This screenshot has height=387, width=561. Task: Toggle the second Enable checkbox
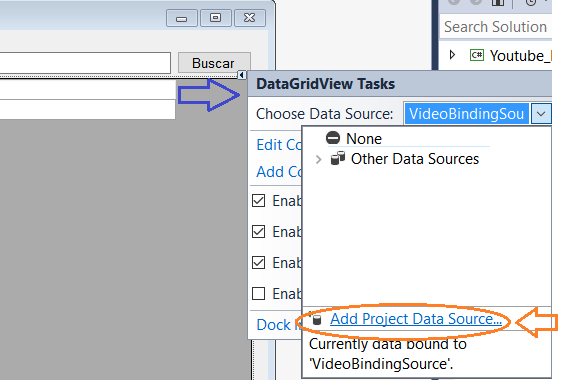tap(258, 232)
